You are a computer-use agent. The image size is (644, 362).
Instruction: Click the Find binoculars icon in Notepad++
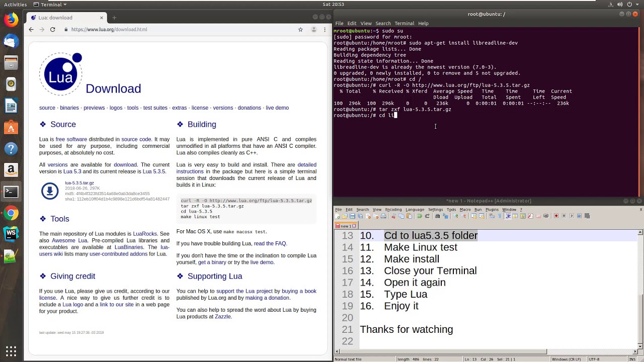(x=438, y=216)
